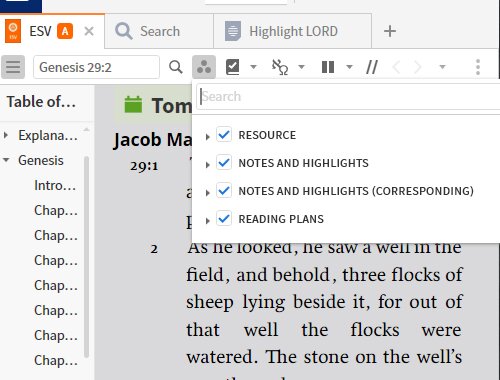500x380 pixels.
Task: Collapse the Genesis tree item arrow
Action: pos(6,160)
